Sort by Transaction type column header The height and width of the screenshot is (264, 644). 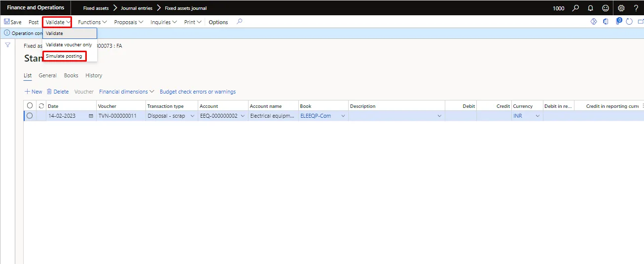point(172,106)
